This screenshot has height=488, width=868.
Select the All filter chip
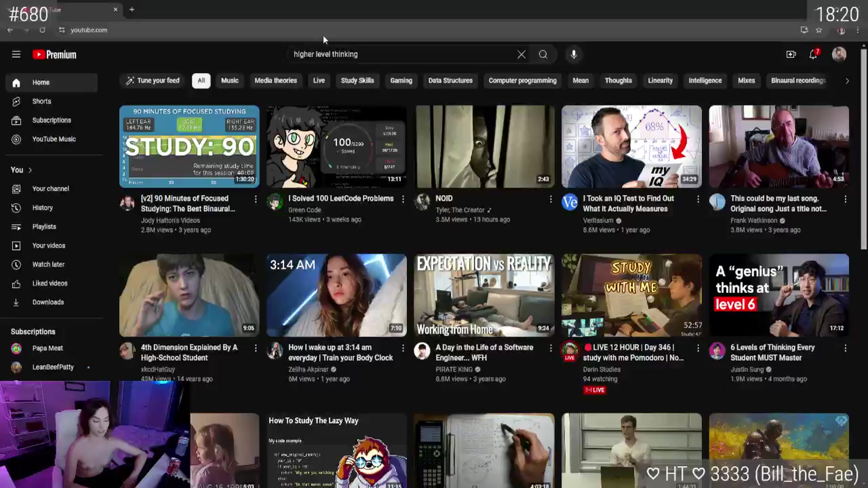pos(201,81)
